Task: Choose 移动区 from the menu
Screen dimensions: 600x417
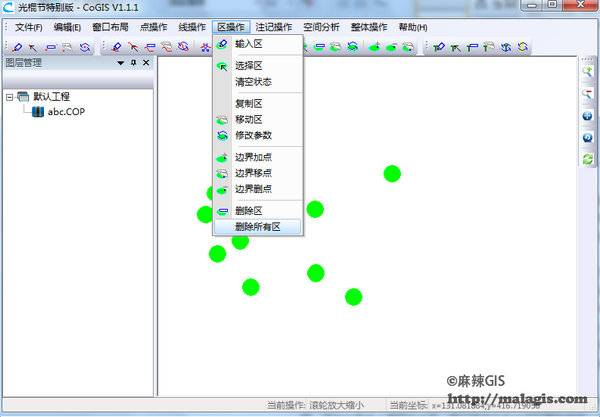Action: pos(258,119)
